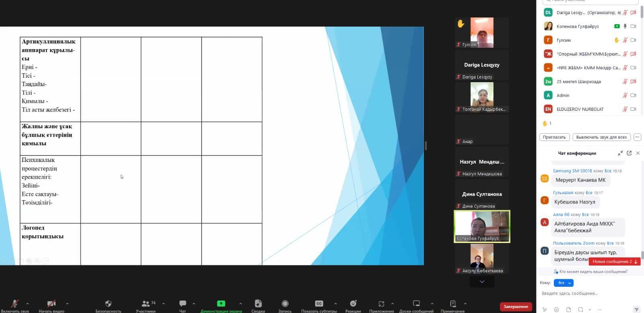Image resolution: width=644 pixels, height=313 pixels.
Task: Click the file attachment icon in chat
Action: (568, 310)
